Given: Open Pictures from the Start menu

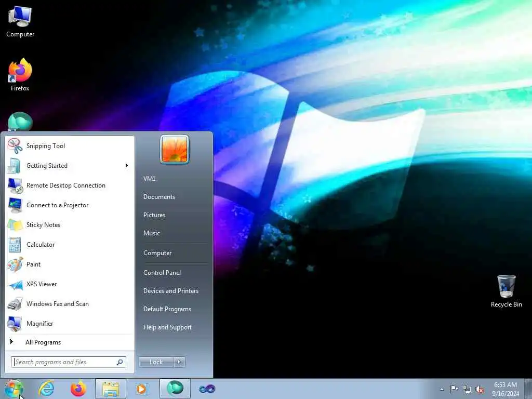Looking at the screenshot, I should click(154, 215).
